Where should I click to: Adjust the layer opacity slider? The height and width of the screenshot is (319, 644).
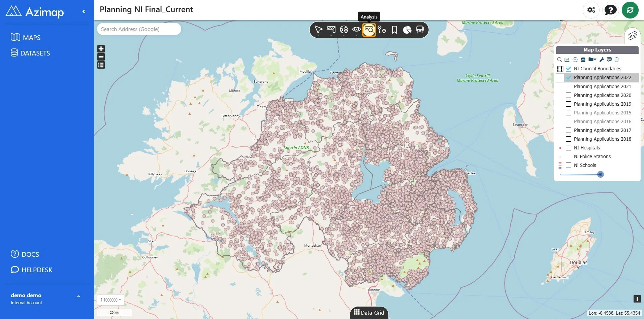point(600,174)
